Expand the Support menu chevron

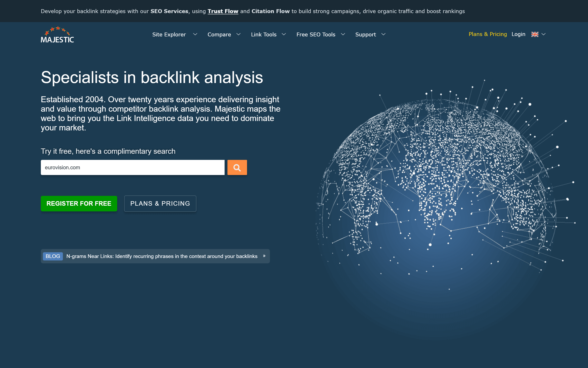(383, 34)
